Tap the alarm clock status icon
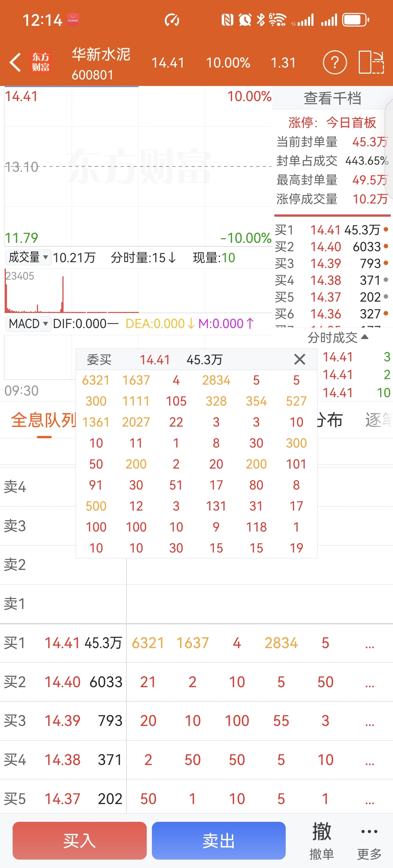Screen dimensions: 393x868 (x=245, y=20)
